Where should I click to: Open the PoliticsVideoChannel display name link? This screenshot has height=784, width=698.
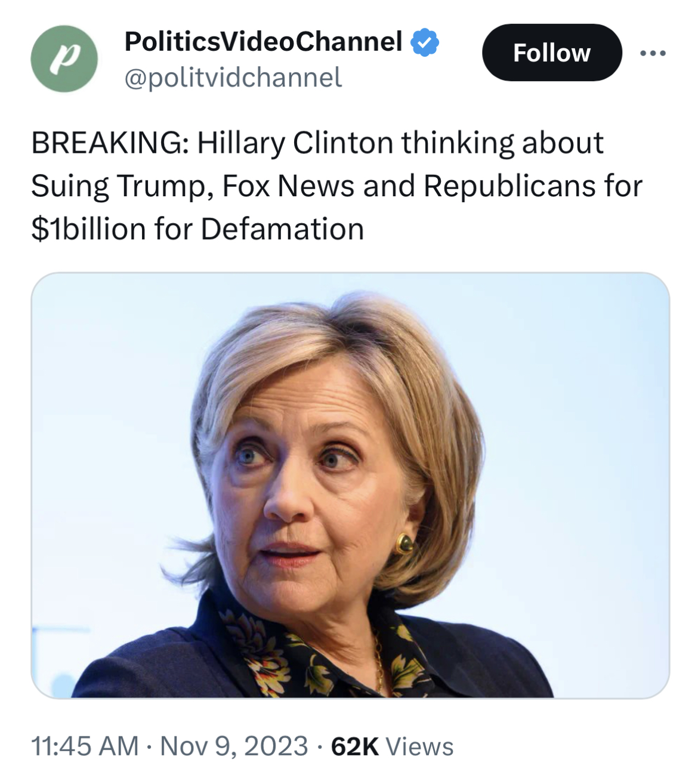263,42
